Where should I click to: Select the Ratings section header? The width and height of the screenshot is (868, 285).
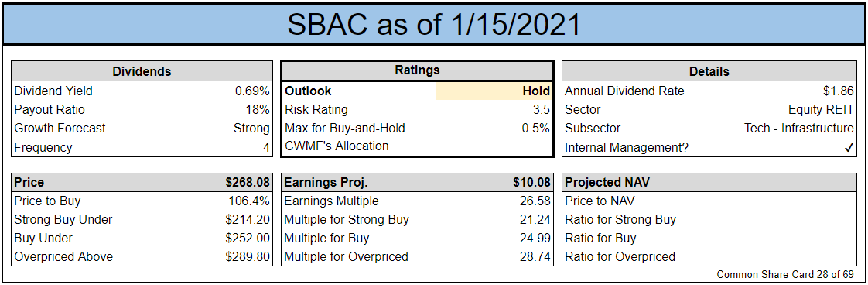417,70
